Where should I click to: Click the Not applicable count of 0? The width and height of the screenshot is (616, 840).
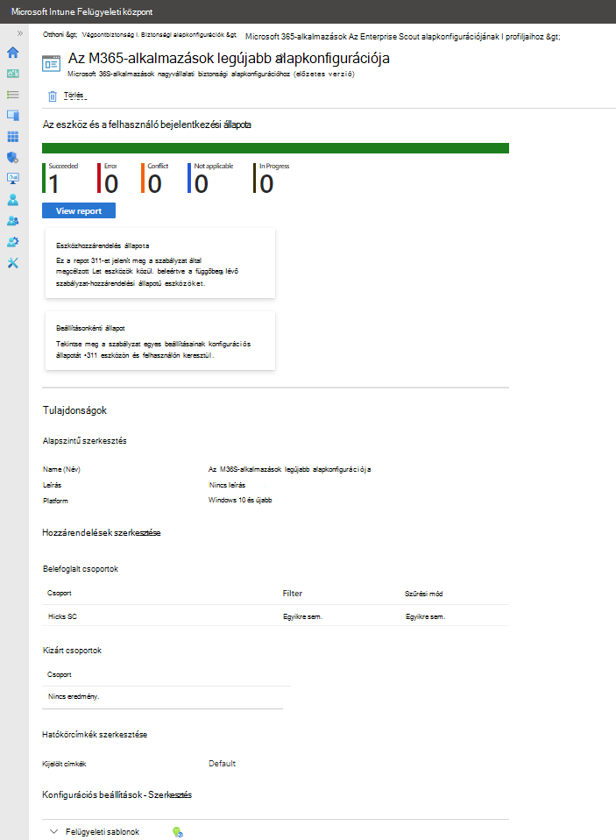click(202, 184)
